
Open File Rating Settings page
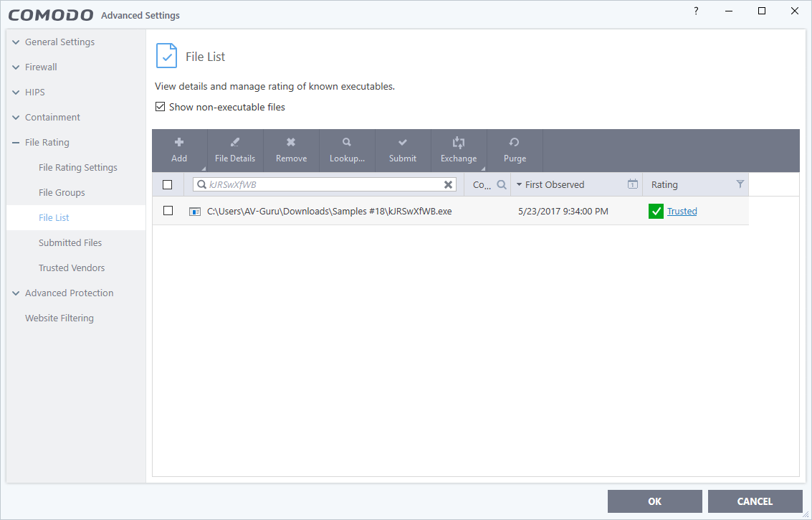77,167
